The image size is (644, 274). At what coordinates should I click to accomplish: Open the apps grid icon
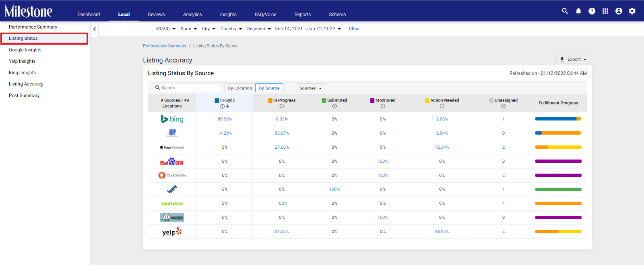pyautogui.click(x=605, y=11)
